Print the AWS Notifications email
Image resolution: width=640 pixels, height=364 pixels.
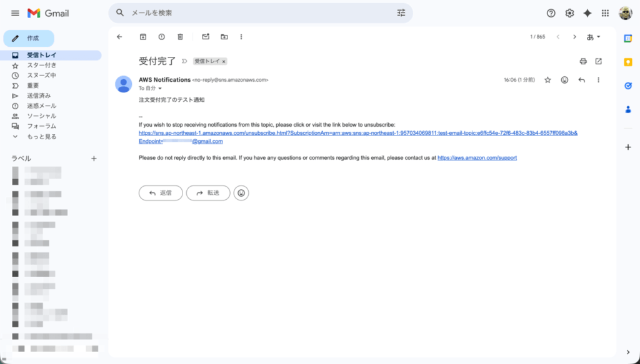[x=583, y=61]
